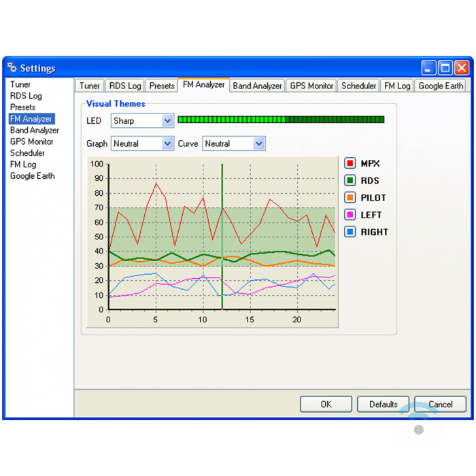Open the Graph theme dropdown
476x476 pixels.
[167, 143]
